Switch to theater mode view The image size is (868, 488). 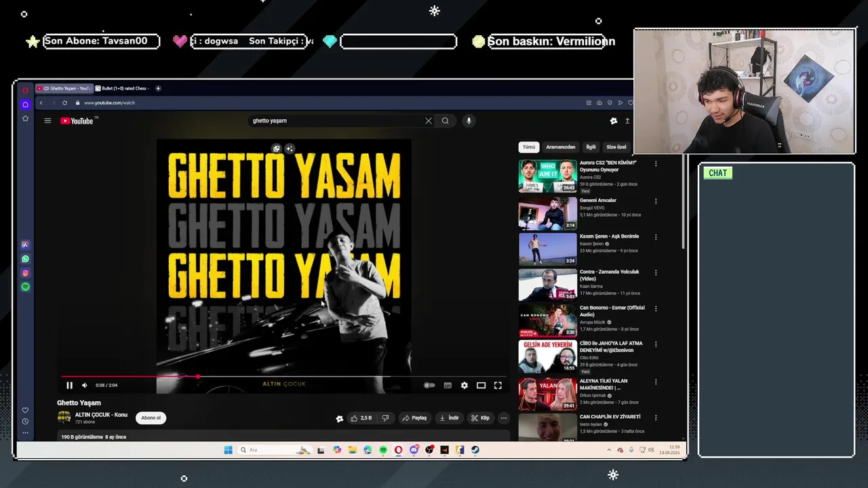point(481,385)
